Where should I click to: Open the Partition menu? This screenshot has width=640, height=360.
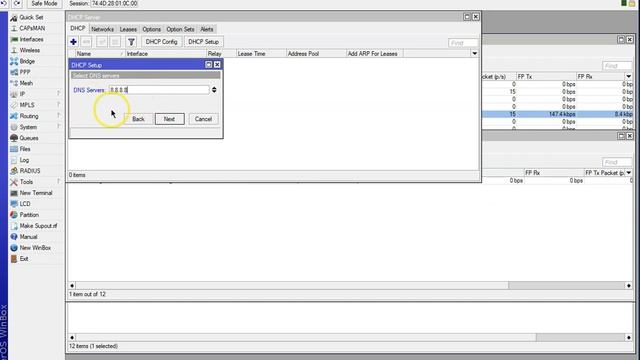[x=29, y=215]
